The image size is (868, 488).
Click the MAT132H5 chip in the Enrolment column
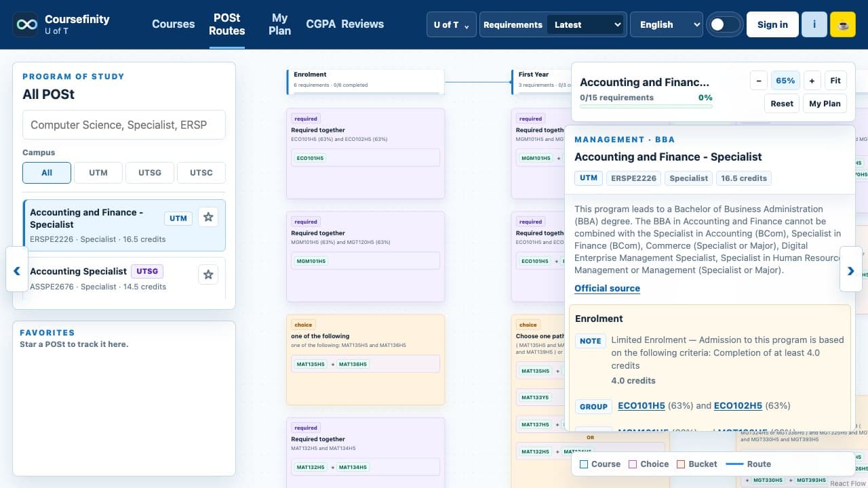click(x=311, y=467)
